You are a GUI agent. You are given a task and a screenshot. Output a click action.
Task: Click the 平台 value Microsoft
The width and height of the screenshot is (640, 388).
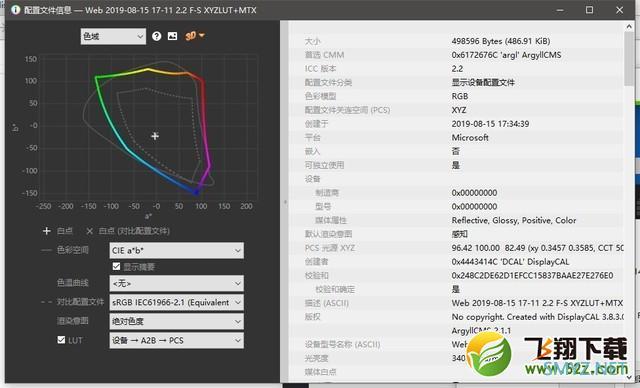pos(470,137)
